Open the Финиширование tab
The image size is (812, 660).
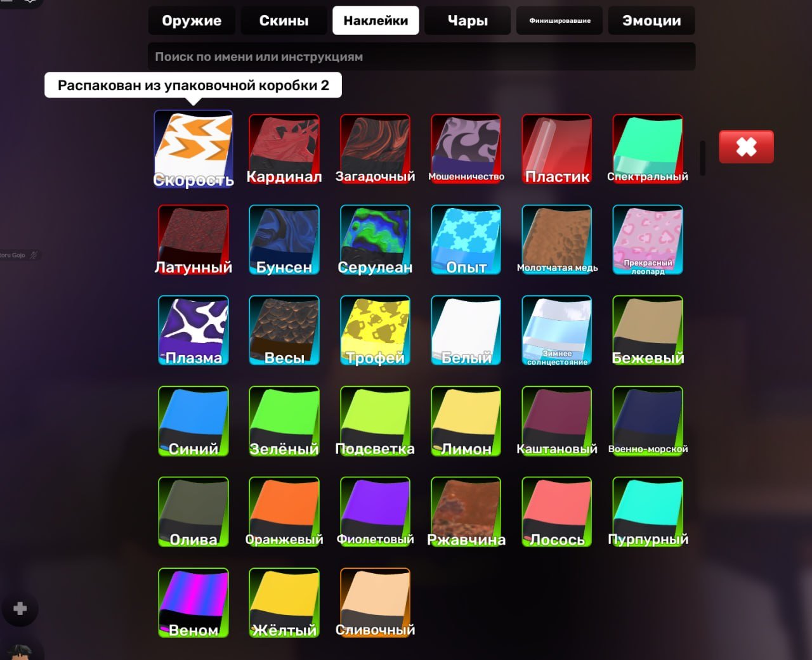(560, 20)
